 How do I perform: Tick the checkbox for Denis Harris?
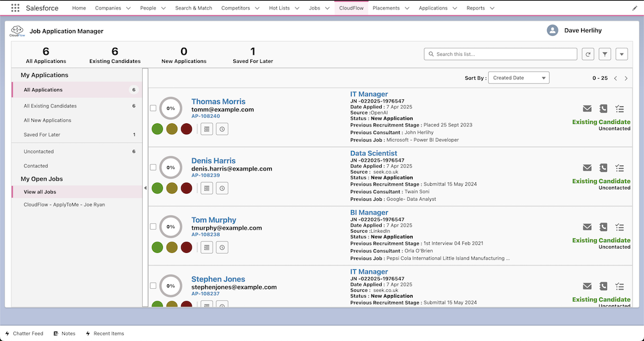click(x=153, y=167)
